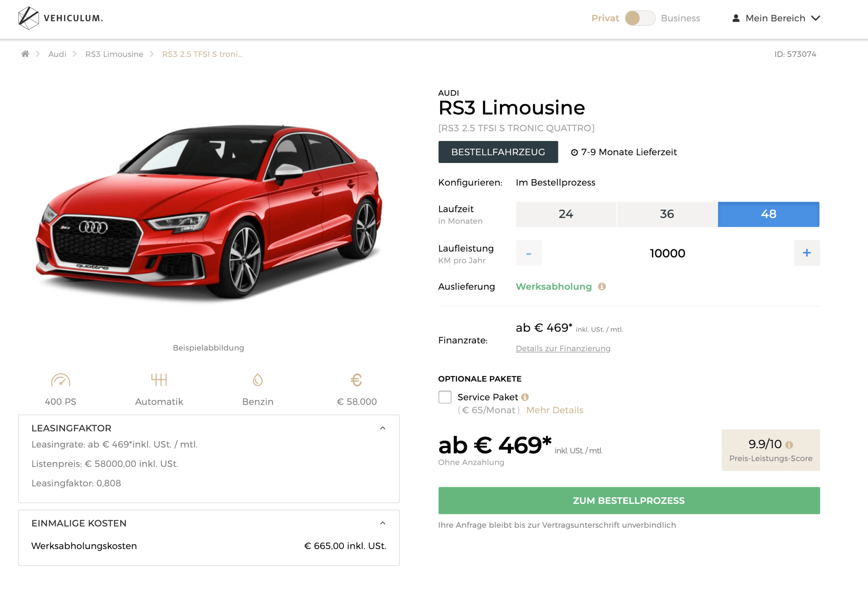868x595 pixels.
Task: Click the euro price icon
Action: click(x=356, y=380)
